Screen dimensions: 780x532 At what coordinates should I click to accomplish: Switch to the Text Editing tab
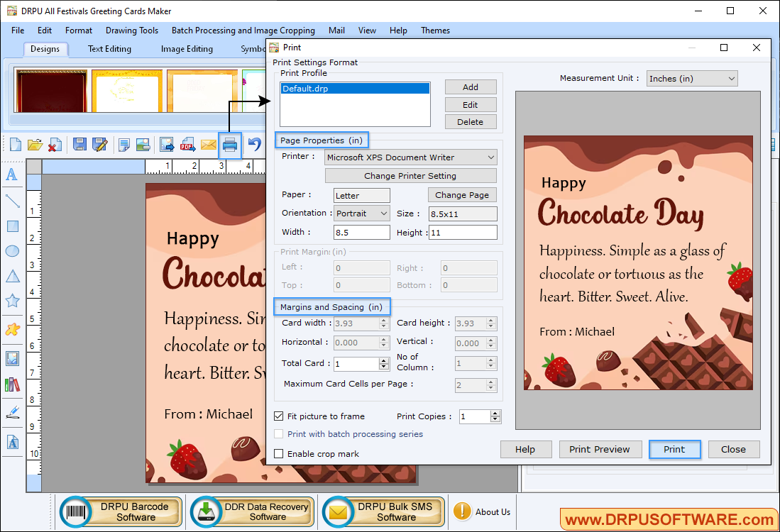click(x=109, y=49)
